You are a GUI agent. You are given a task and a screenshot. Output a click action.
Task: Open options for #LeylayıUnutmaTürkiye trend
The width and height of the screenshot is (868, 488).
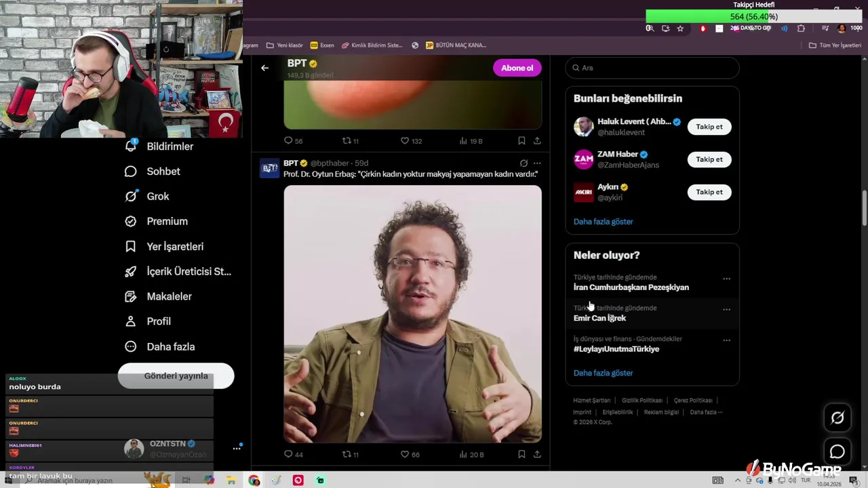pos(726,340)
